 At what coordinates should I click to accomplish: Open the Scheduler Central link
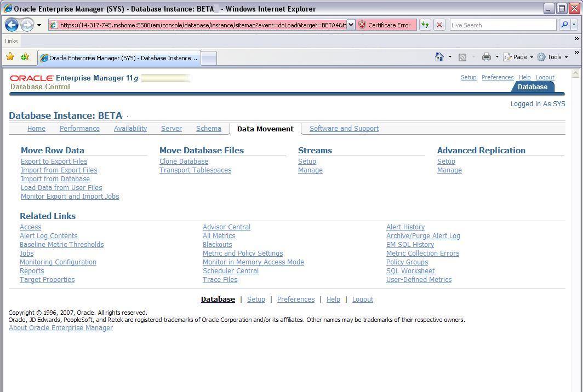231,271
